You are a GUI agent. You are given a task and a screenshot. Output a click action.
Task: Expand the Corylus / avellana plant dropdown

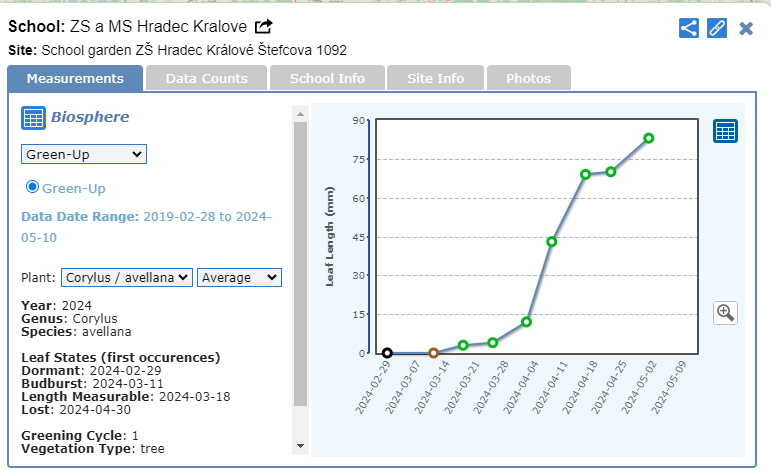[x=126, y=277]
